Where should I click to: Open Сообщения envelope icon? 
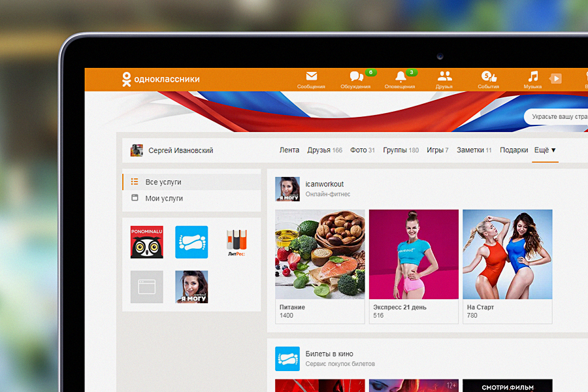(311, 76)
